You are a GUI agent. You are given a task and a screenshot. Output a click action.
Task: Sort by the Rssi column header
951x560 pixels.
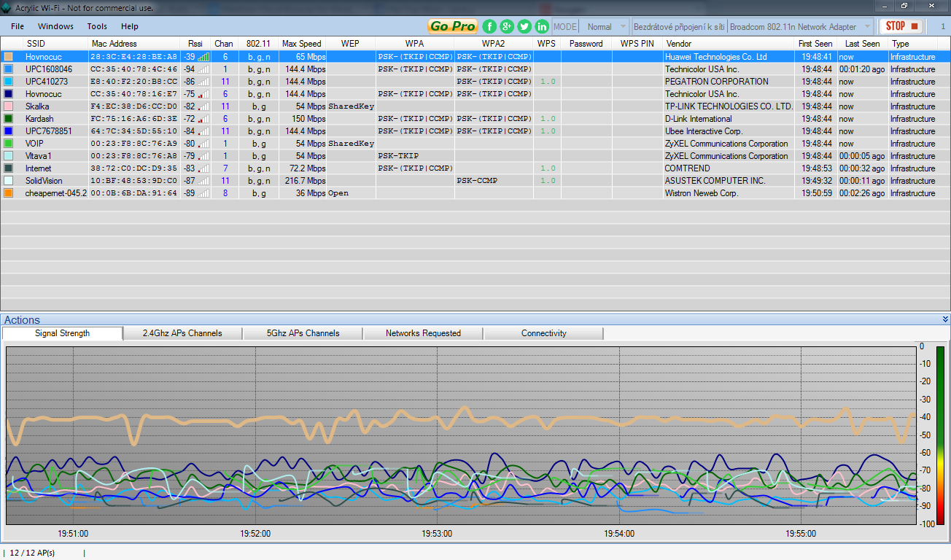(x=195, y=44)
